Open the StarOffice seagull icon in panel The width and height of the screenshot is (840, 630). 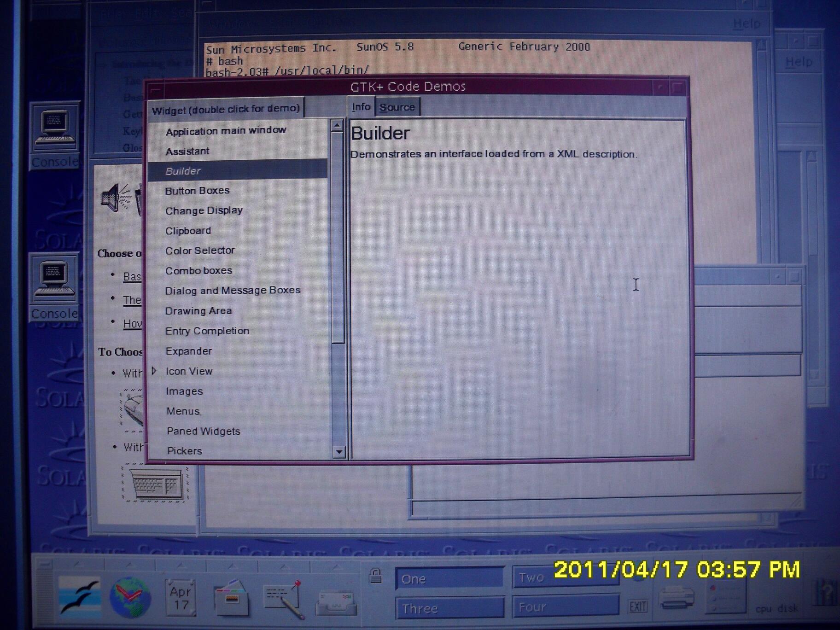(80, 597)
